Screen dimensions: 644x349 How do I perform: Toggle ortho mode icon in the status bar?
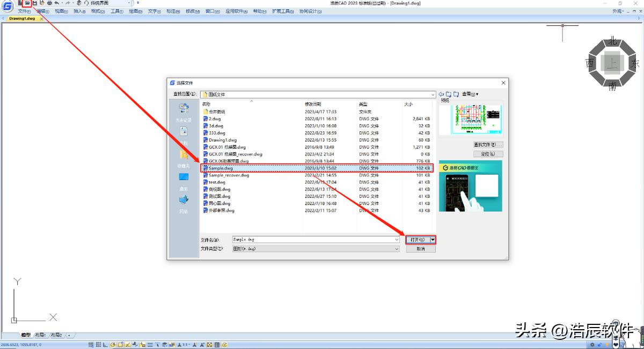click(106, 344)
